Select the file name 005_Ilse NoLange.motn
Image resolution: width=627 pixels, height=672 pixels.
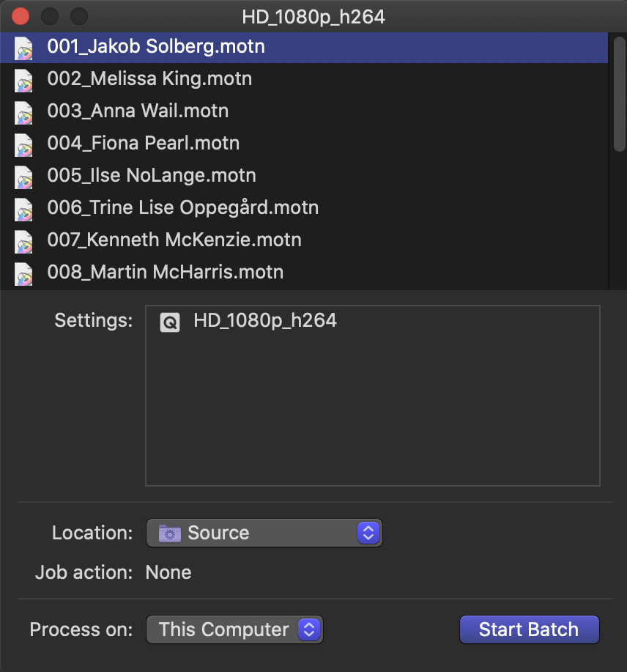152,175
